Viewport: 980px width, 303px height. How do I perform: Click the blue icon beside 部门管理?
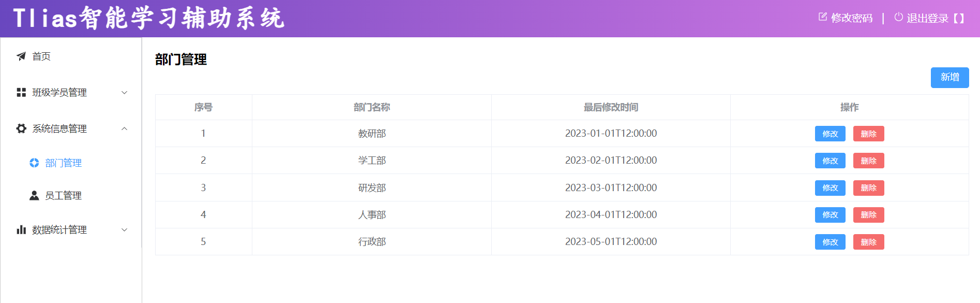[x=34, y=163]
